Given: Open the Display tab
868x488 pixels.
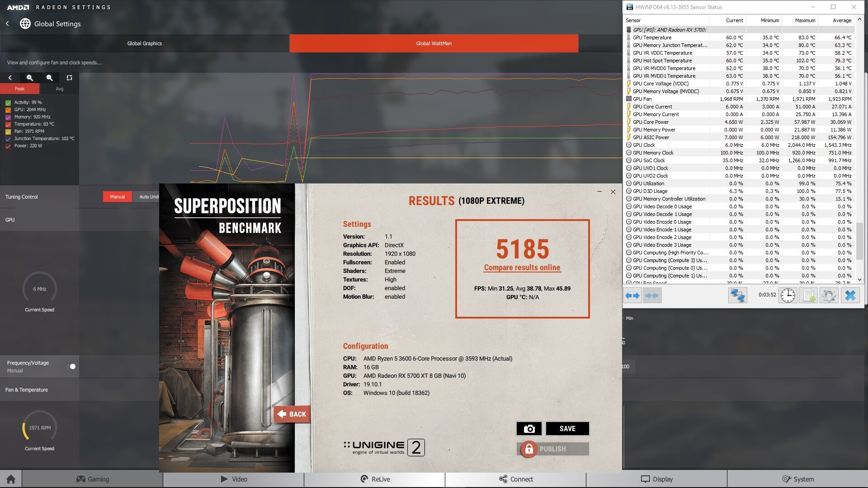Looking at the screenshot, I should pos(657,479).
